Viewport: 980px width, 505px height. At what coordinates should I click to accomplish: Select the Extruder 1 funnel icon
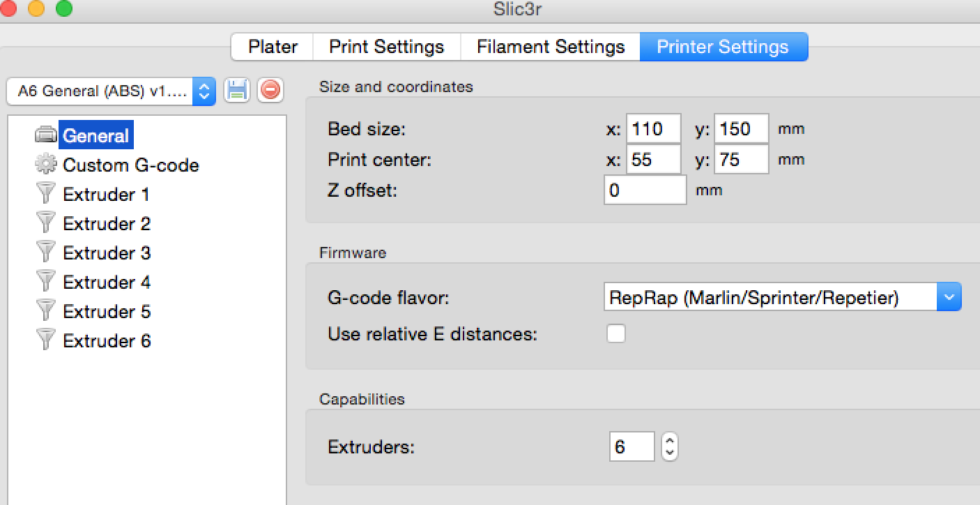pos(46,194)
